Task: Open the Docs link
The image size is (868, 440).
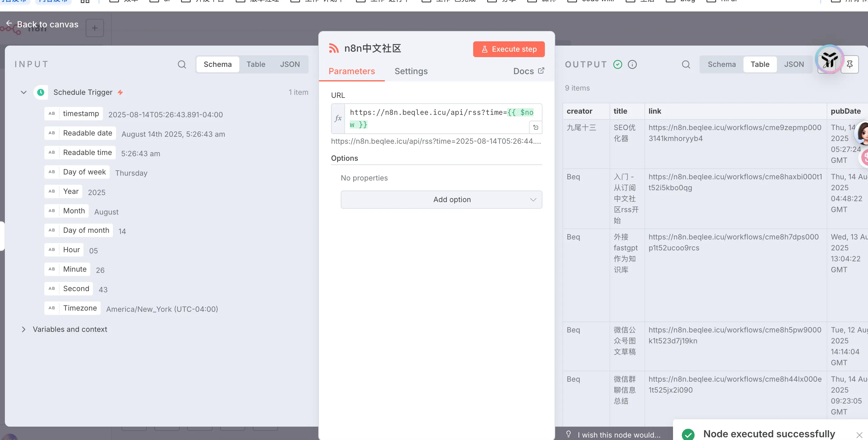Action: pos(528,71)
